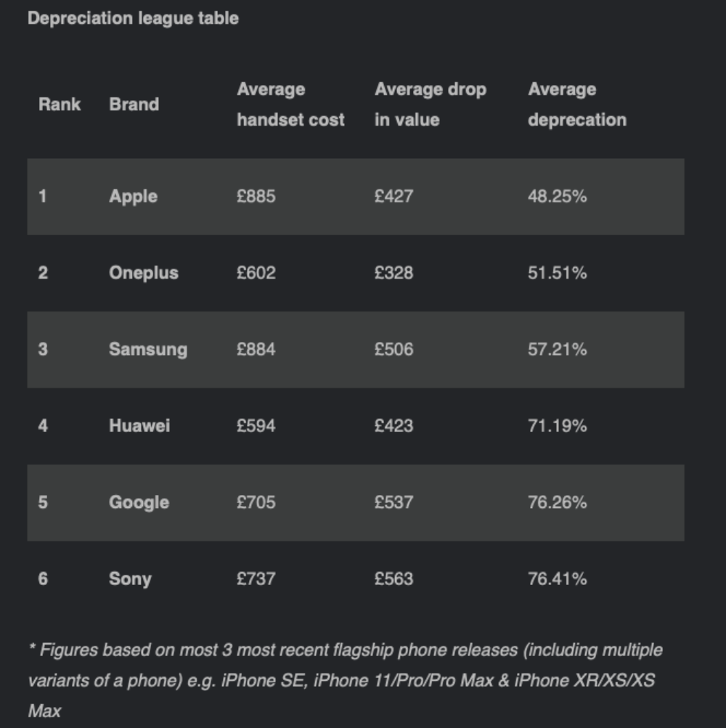The width and height of the screenshot is (726, 728).
Task: Click the footnote about flagship phone releases
Action: click(345, 680)
